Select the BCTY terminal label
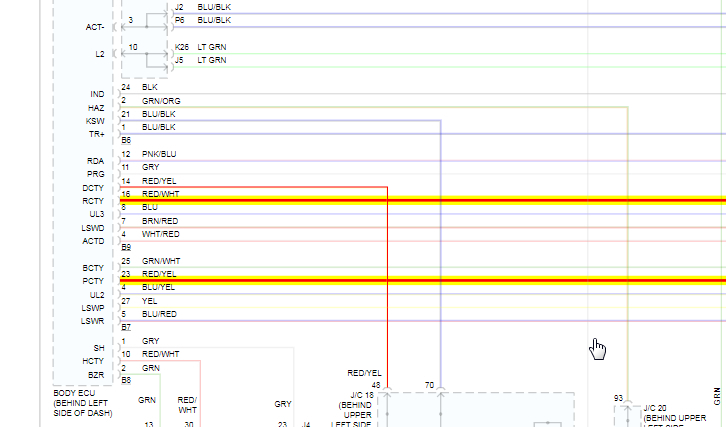726x427 pixels. click(93, 268)
